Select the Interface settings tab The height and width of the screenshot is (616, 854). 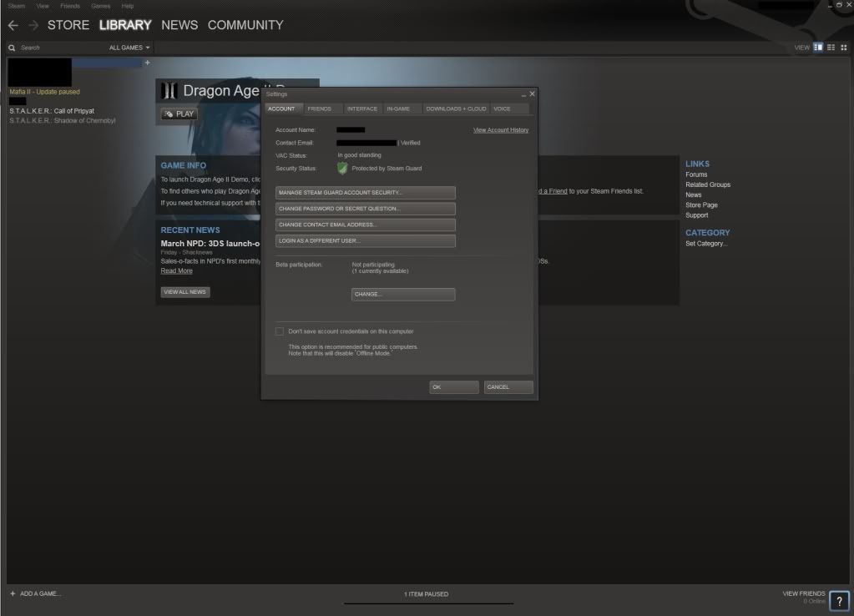[x=363, y=109]
